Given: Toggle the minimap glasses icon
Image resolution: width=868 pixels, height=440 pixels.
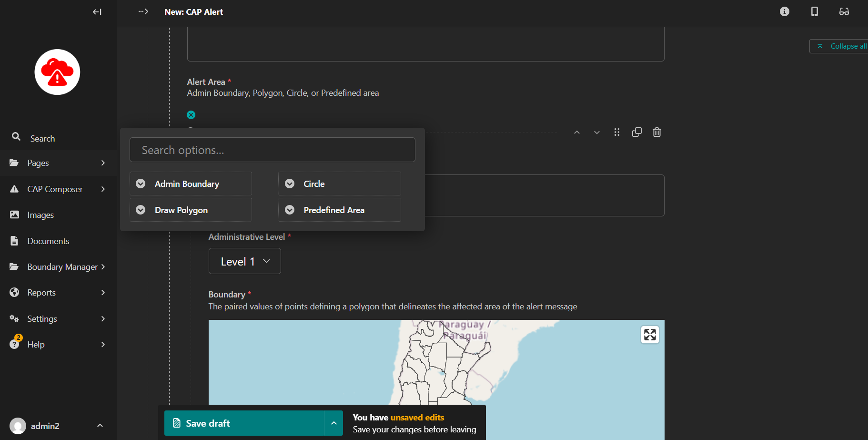Looking at the screenshot, I should click(844, 11).
